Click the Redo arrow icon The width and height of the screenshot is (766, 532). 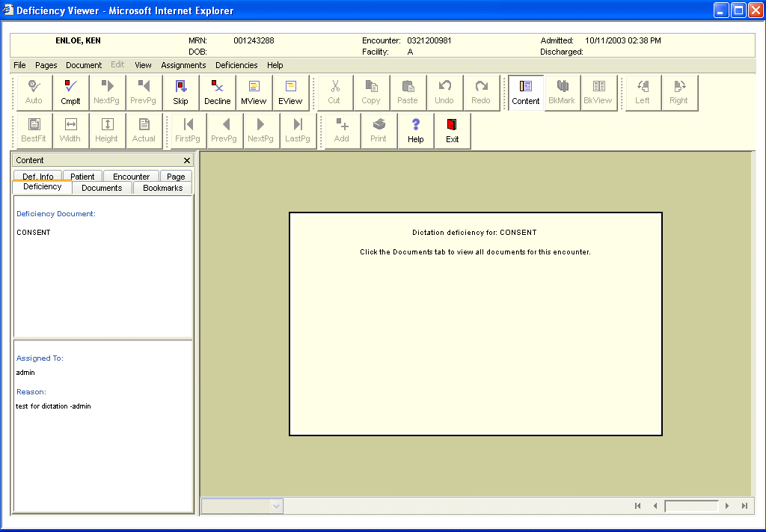coord(481,93)
